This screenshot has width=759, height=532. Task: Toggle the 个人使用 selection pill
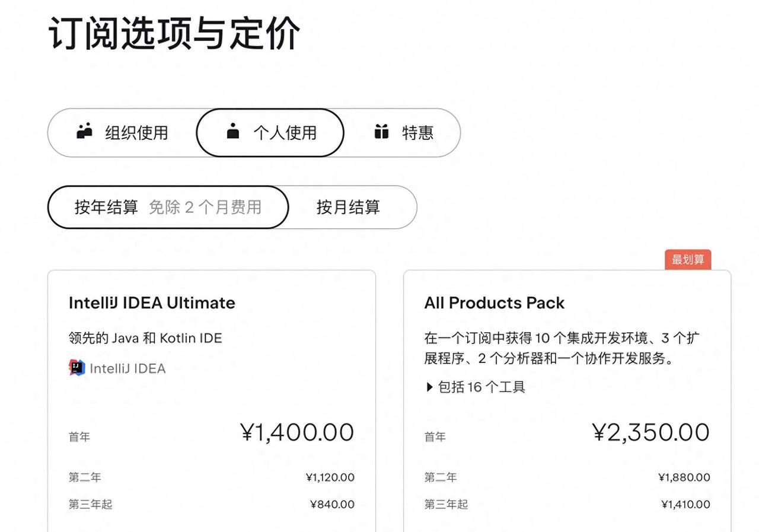[x=270, y=132]
